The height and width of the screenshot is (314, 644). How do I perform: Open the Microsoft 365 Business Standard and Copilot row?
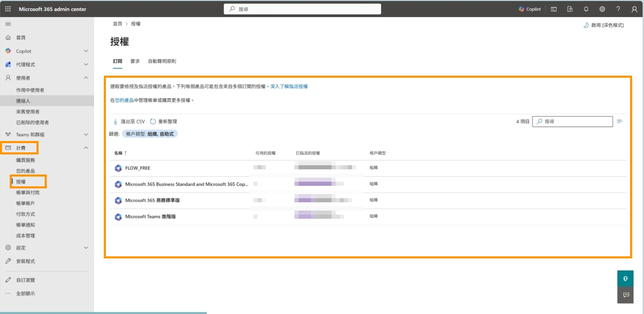(x=369, y=184)
